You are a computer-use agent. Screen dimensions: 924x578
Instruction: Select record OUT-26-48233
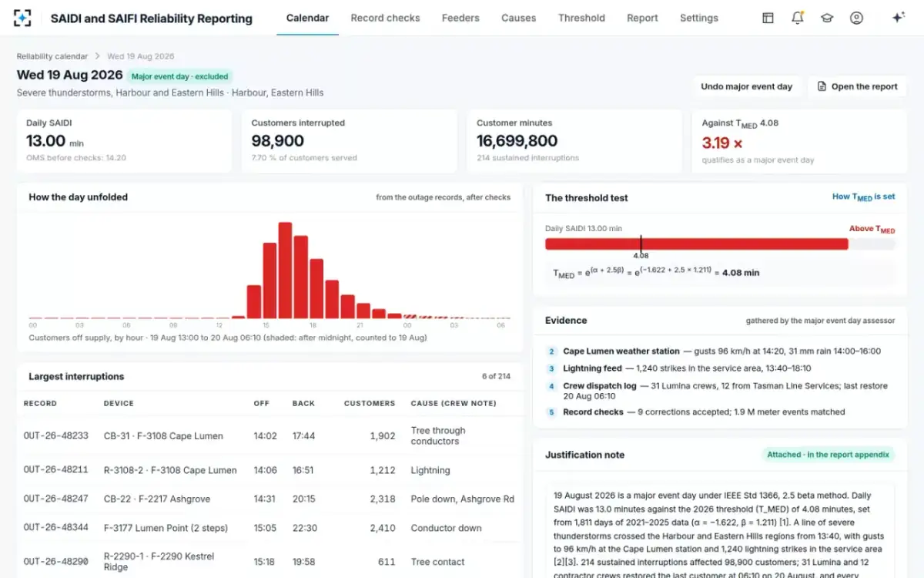click(55, 436)
